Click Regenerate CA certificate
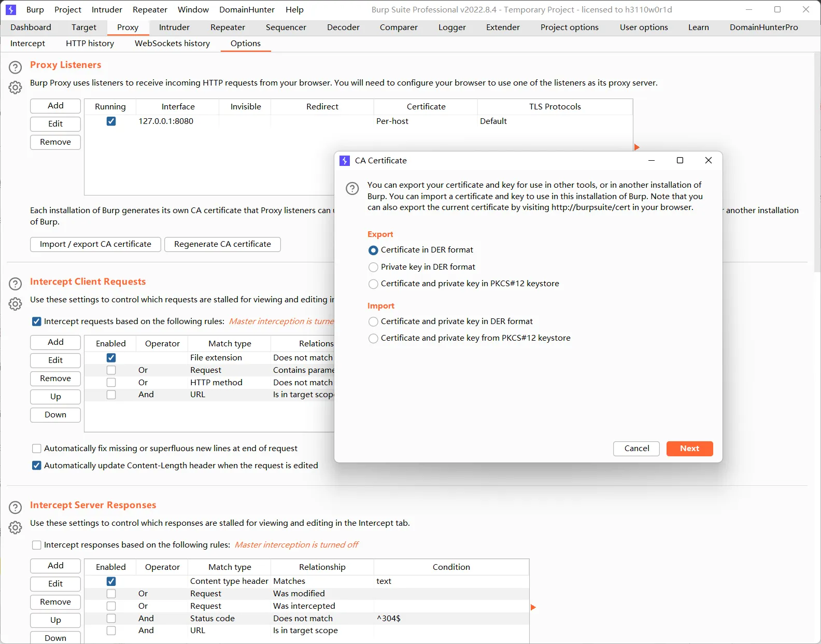821x644 pixels. pyautogui.click(x=222, y=244)
